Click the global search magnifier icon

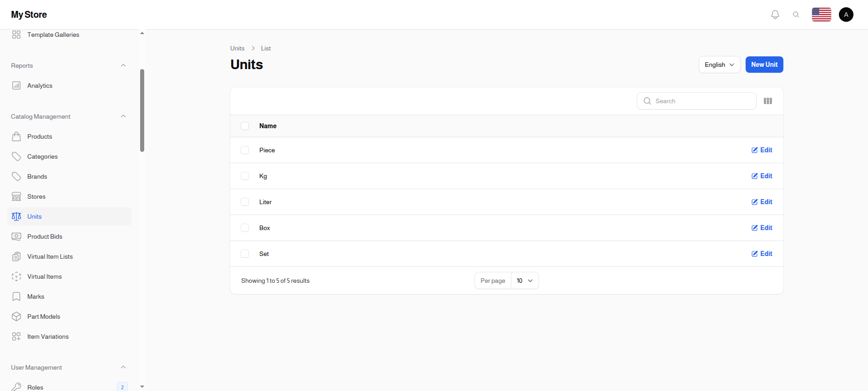click(x=796, y=15)
